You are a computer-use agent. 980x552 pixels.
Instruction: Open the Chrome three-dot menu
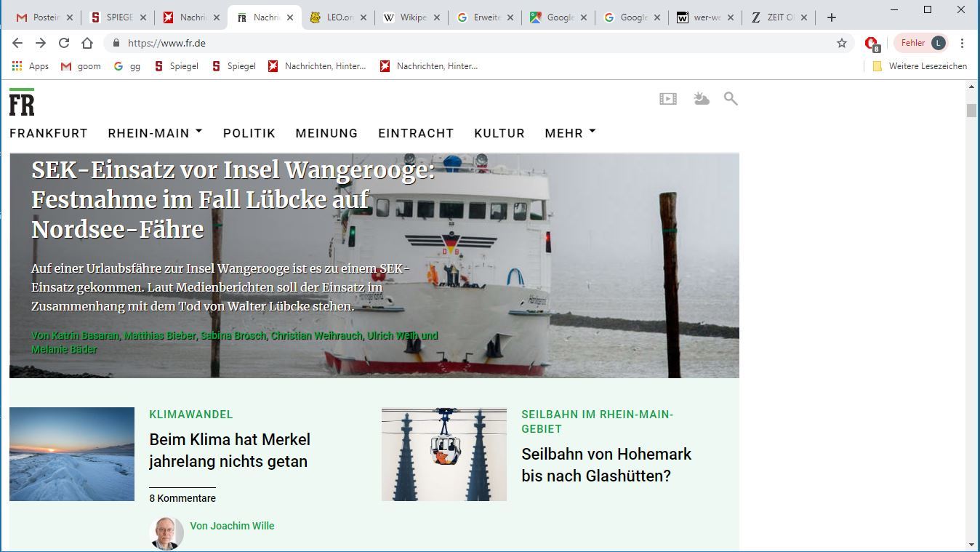coord(962,43)
